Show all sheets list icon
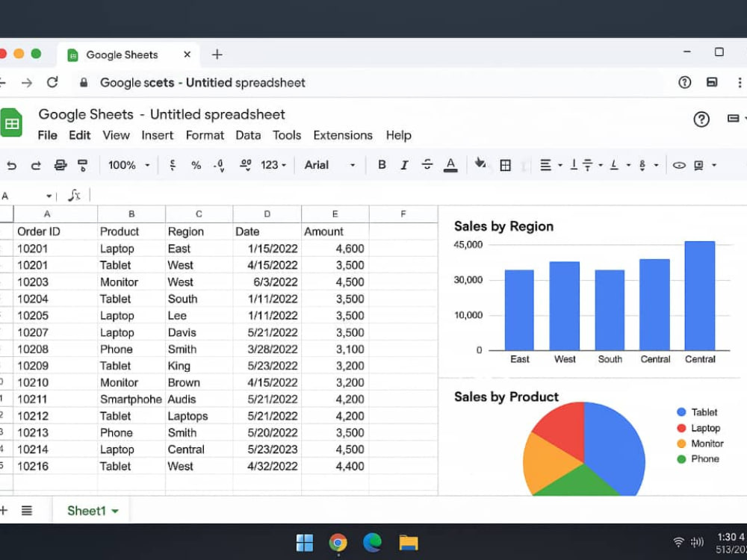747x560 pixels. (27, 511)
